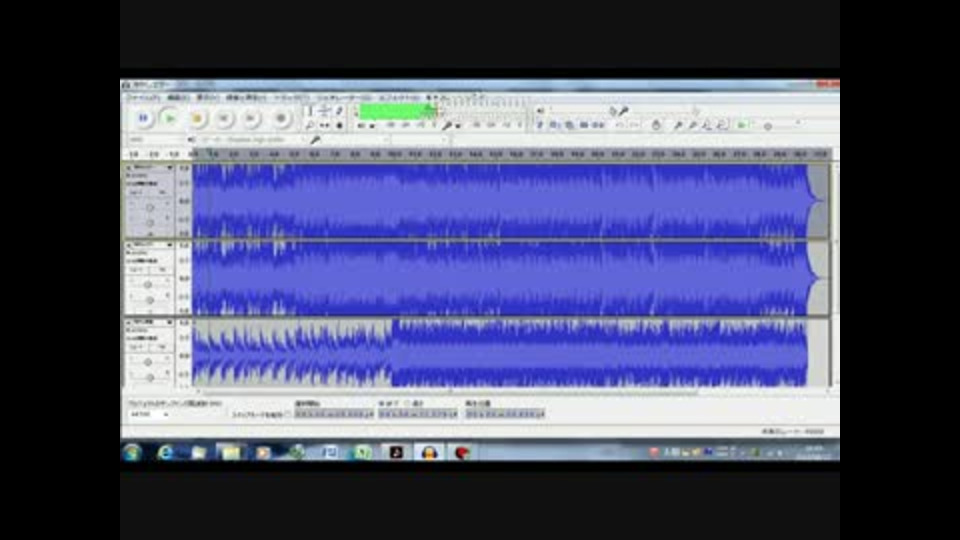Viewport: 960px width, 540px height.
Task: Skip to start of the project
Action: click(x=224, y=118)
